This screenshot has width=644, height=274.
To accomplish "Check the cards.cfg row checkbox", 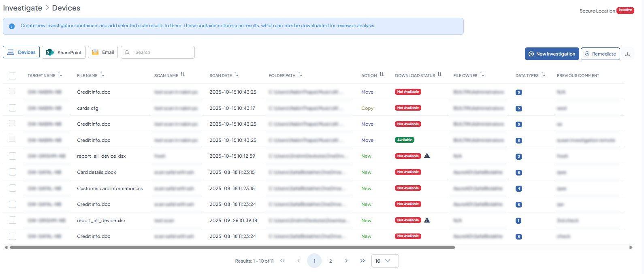I will (x=13, y=108).
